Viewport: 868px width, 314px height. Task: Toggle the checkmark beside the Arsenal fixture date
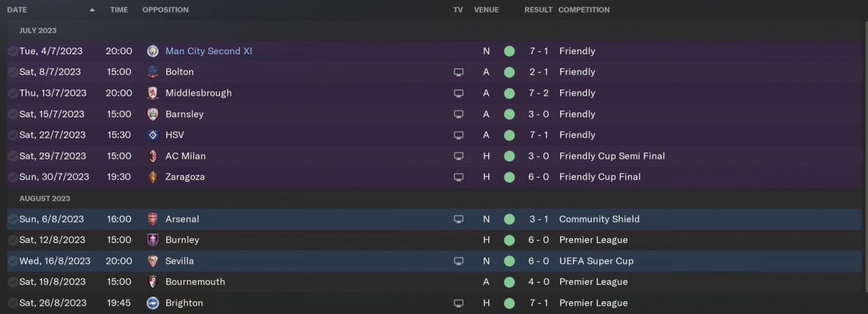click(12, 219)
